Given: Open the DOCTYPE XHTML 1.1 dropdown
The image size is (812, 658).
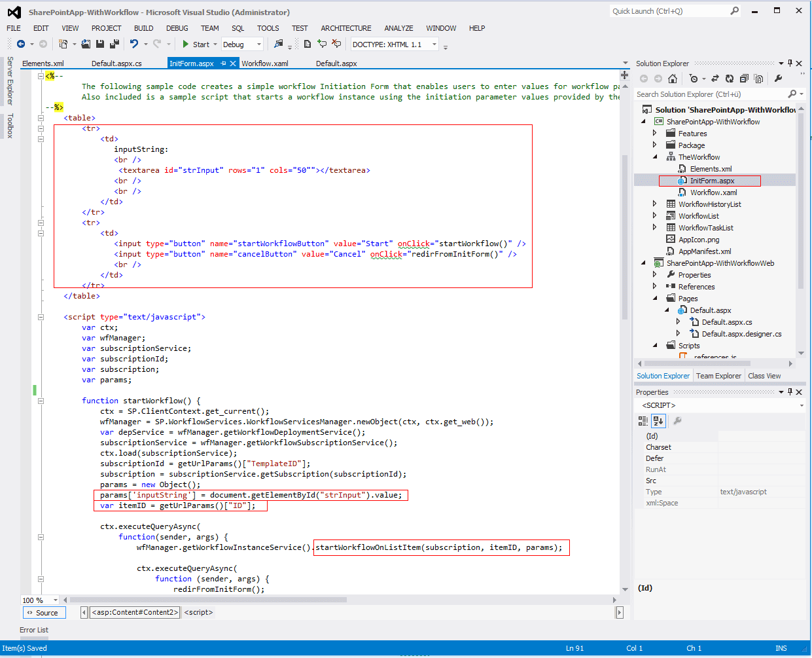Looking at the screenshot, I should (x=434, y=45).
